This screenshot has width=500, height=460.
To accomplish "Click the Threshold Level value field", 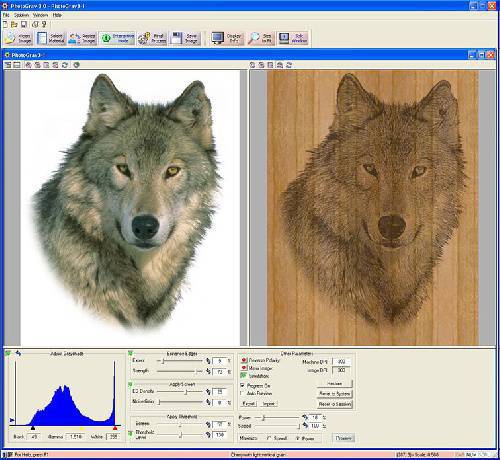I will click(x=220, y=435).
